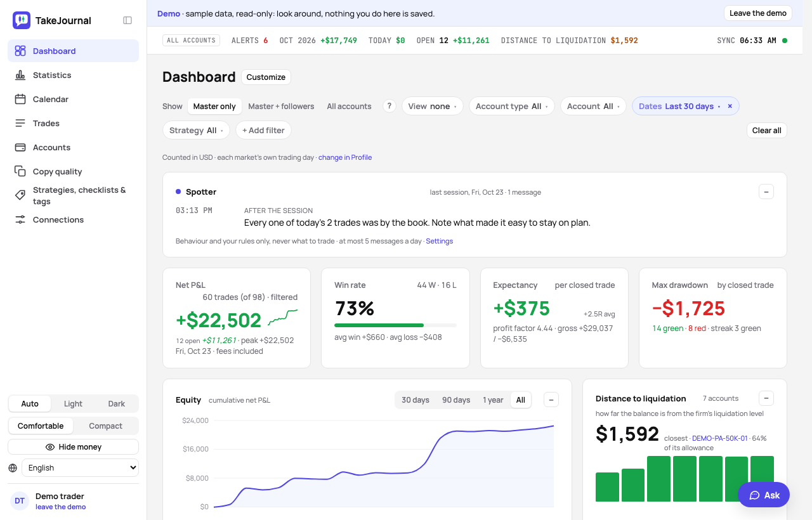The height and width of the screenshot is (520, 812).
Task: Choose Comfortable density
Action: pos(41,426)
